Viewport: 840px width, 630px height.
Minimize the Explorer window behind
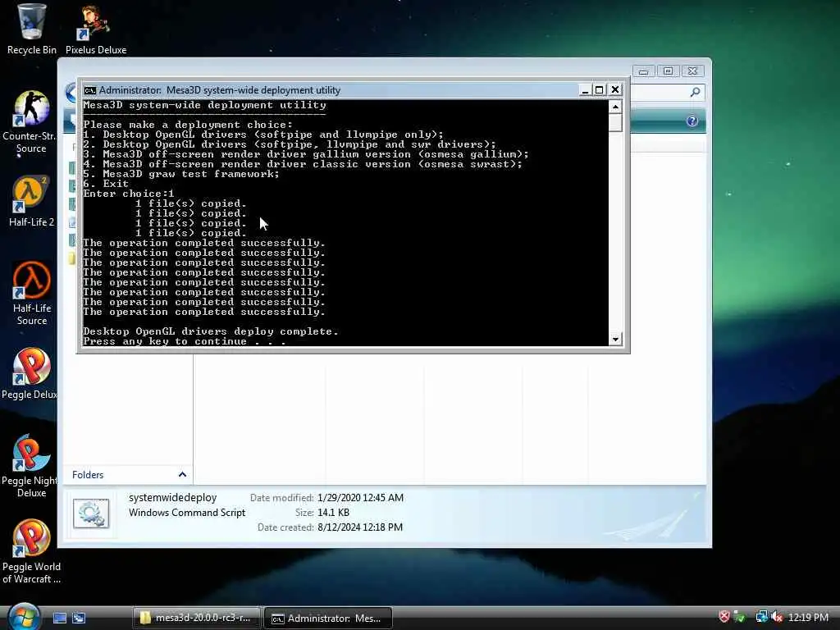644,71
